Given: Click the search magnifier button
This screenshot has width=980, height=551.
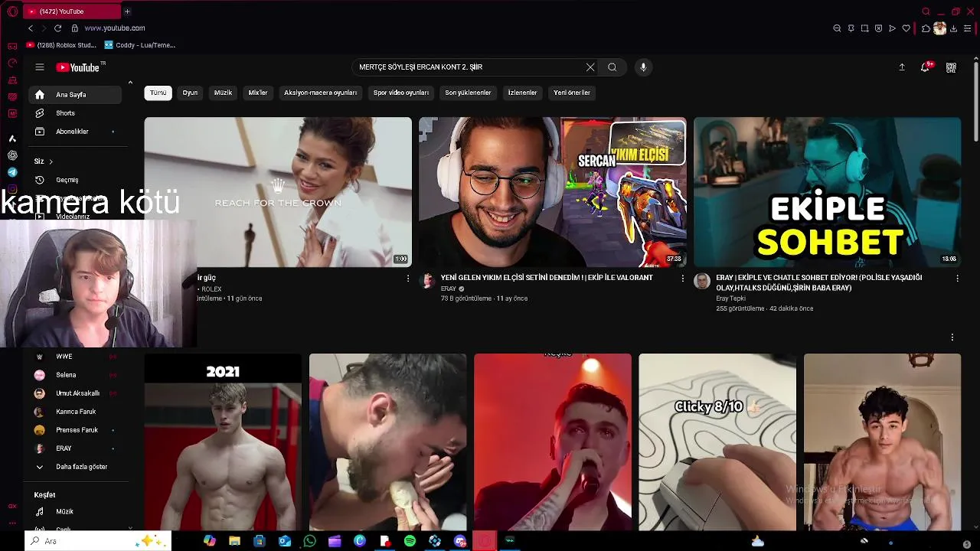Looking at the screenshot, I should click(x=612, y=67).
